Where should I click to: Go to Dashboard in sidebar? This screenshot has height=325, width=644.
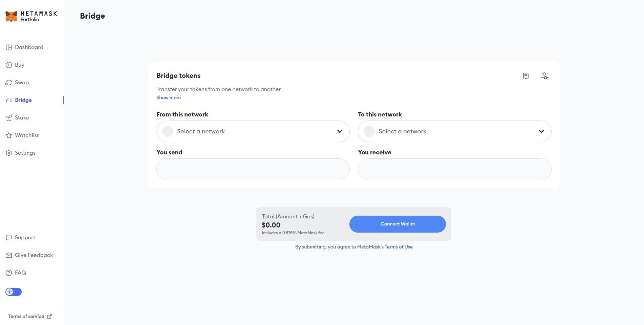point(29,47)
